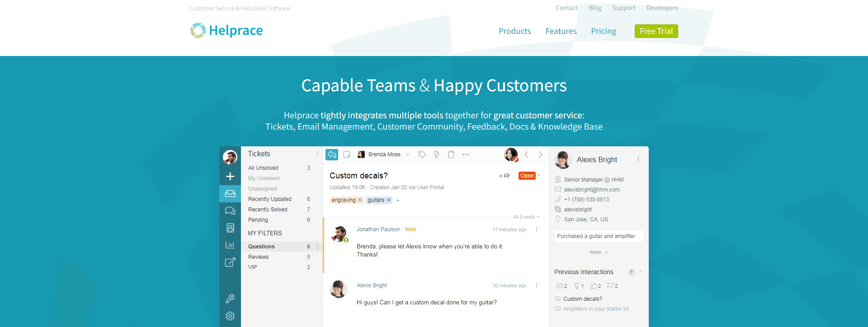Open the Support link
Screen dimensions: 868x327
tap(624, 8)
